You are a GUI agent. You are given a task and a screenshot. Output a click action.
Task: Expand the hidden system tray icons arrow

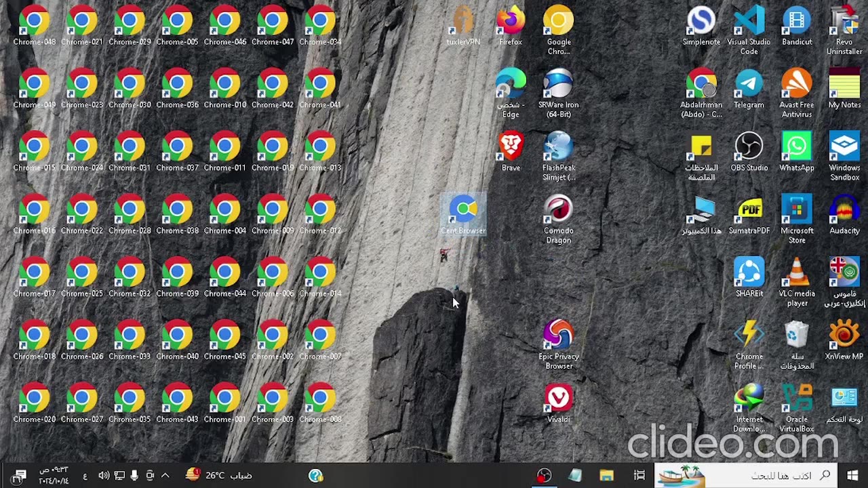coord(165,475)
